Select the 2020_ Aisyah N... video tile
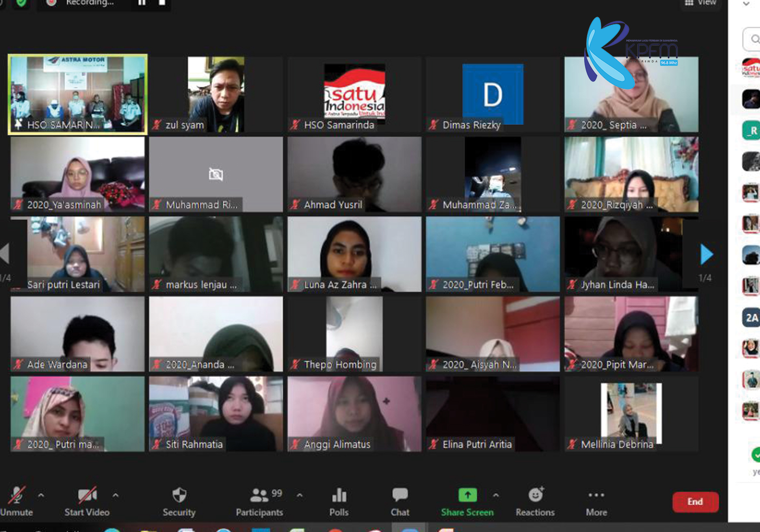Screen dimensions: 760x532 point(493,334)
